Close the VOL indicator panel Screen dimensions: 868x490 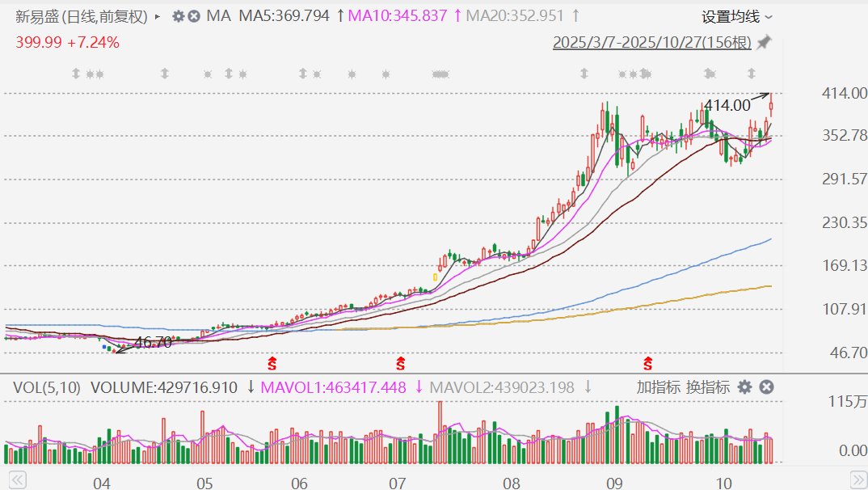(766, 387)
